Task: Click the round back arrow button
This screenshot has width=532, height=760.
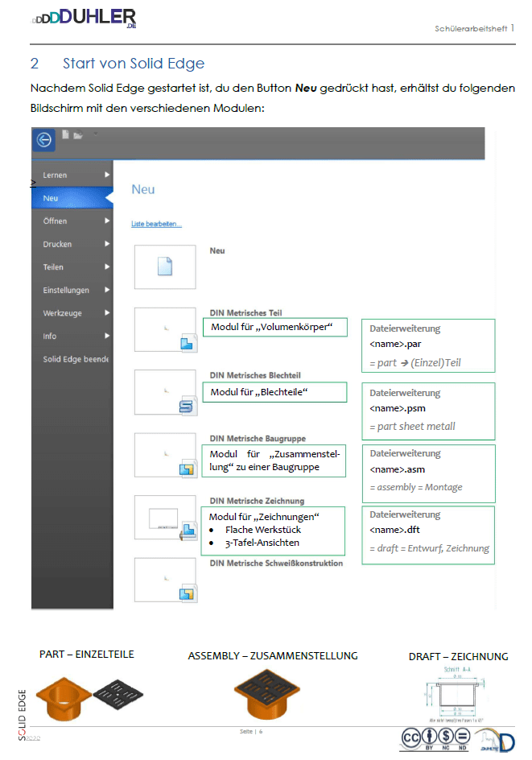Action: [x=44, y=140]
